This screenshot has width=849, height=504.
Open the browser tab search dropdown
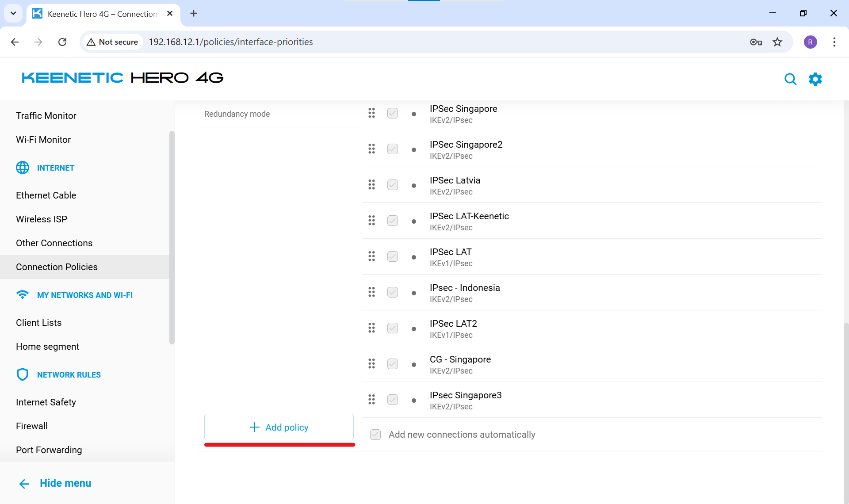pyautogui.click(x=13, y=13)
